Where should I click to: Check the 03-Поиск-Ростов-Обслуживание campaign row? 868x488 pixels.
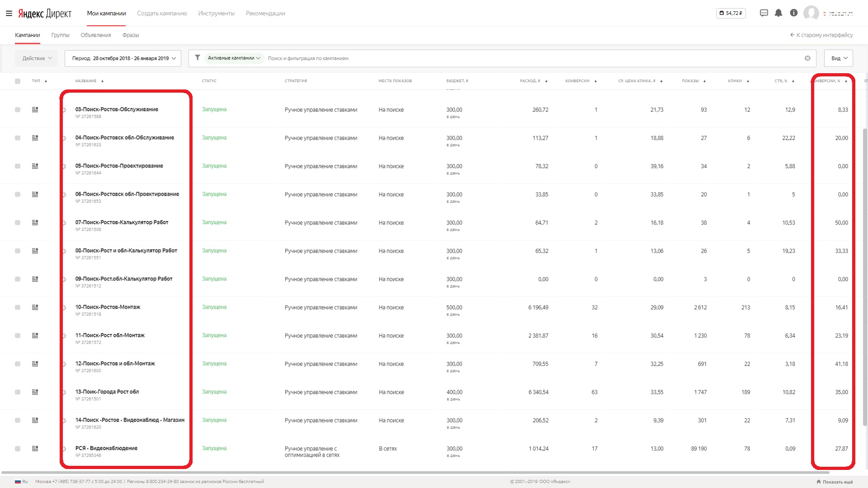coord(18,110)
